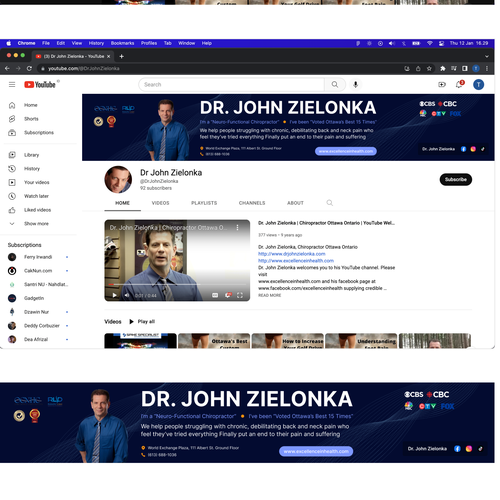The image size is (500, 500).
Task: Toggle captions on the featured video
Action: pos(215,295)
